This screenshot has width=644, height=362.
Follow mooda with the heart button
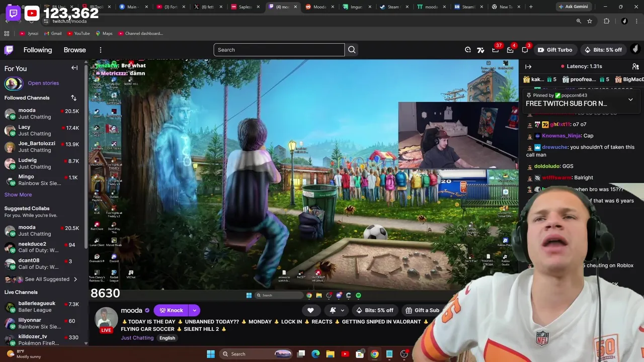click(310, 310)
